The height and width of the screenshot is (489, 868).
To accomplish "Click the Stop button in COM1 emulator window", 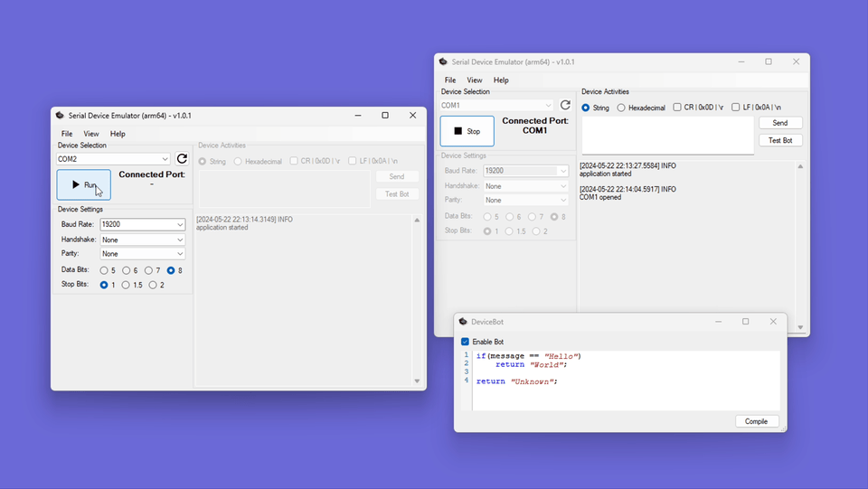I will [x=467, y=131].
